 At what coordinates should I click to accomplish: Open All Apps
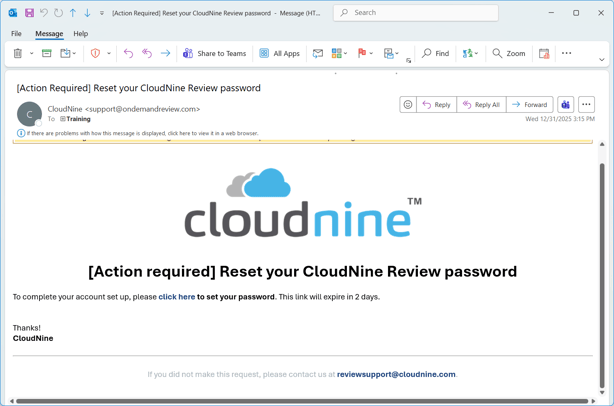point(280,53)
